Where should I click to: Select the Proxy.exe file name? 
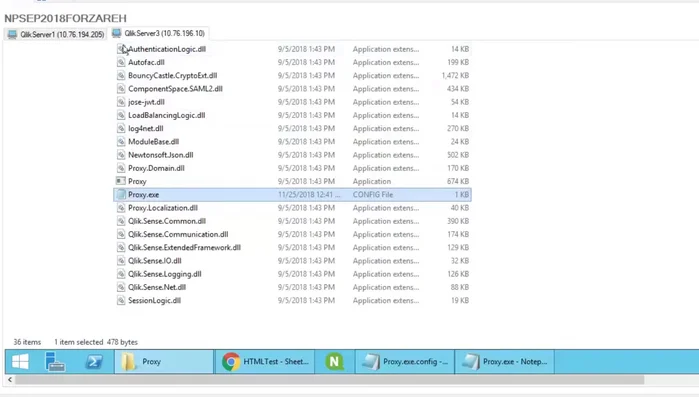[144, 195]
